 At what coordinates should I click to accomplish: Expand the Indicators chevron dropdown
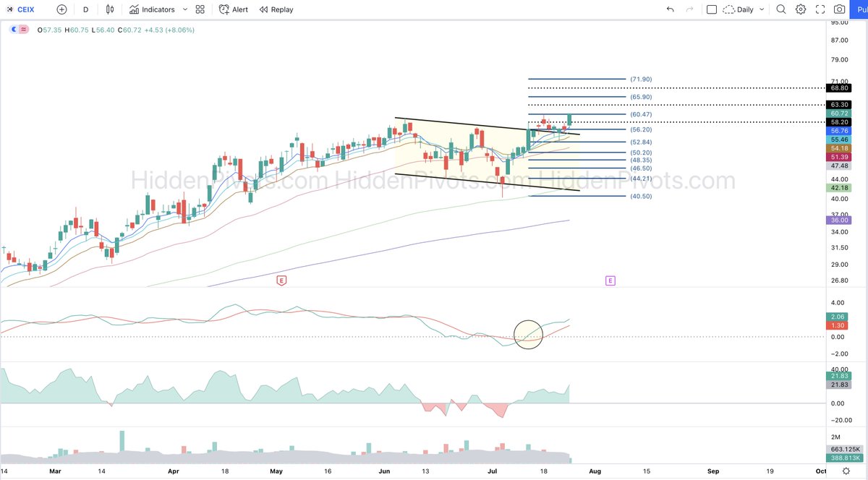pos(185,9)
